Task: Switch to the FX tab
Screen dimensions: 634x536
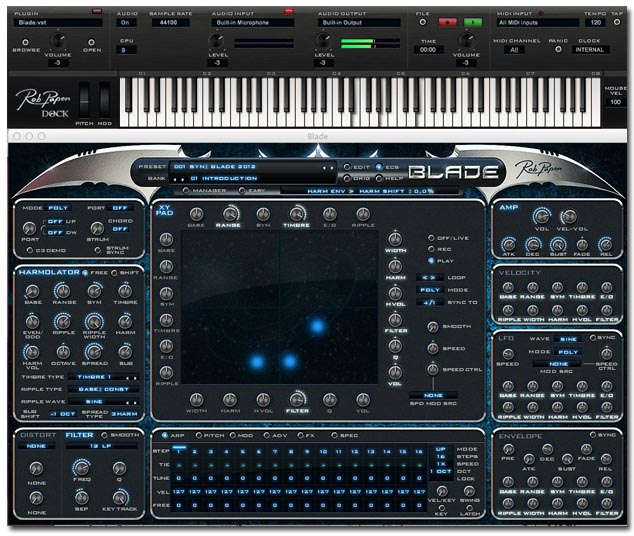Action: pyautogui.click(x=300, y=435)
